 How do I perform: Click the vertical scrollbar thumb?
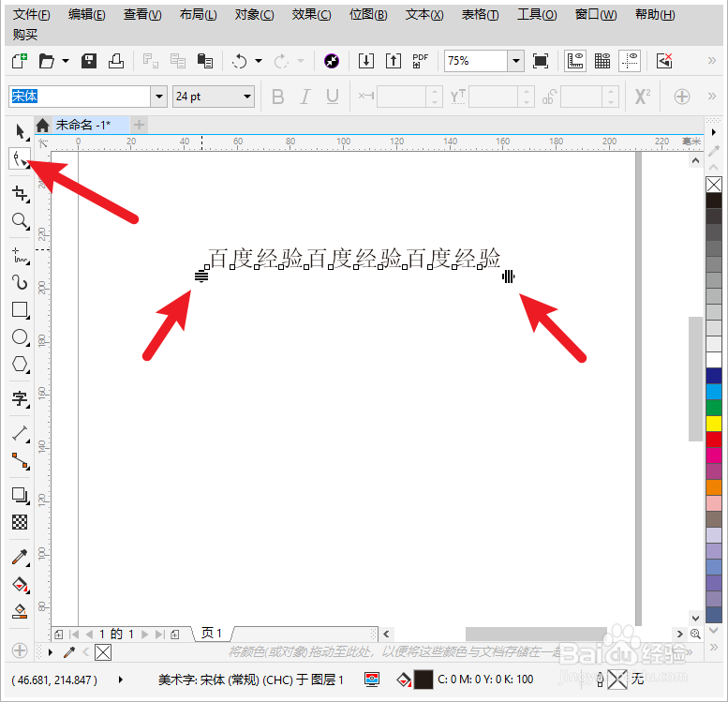[695, 379]
